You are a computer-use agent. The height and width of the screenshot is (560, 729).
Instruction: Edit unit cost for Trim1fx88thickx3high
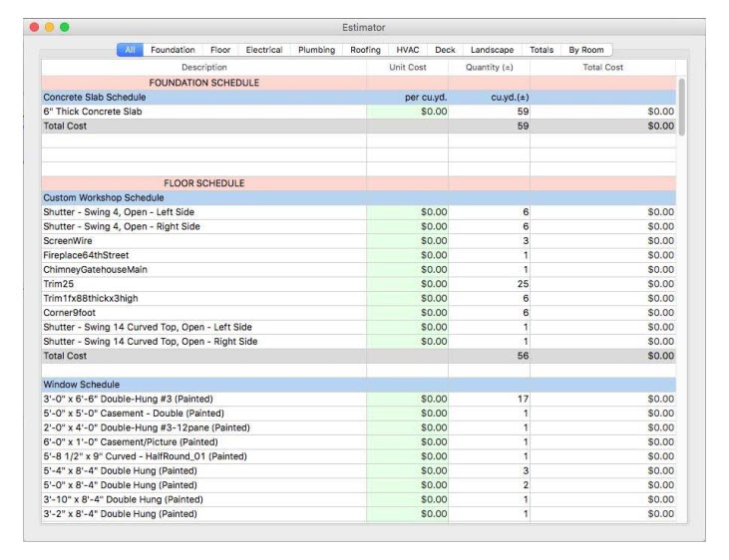coord(407,298)
